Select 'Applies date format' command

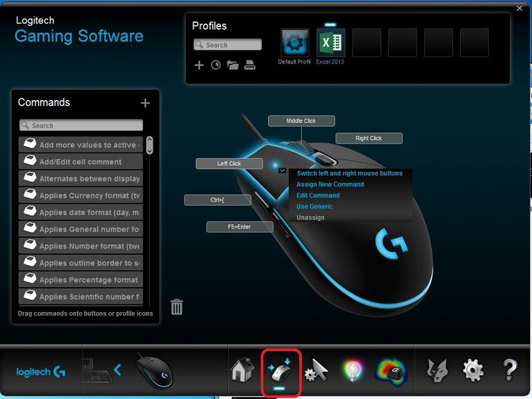pos(81,212)
